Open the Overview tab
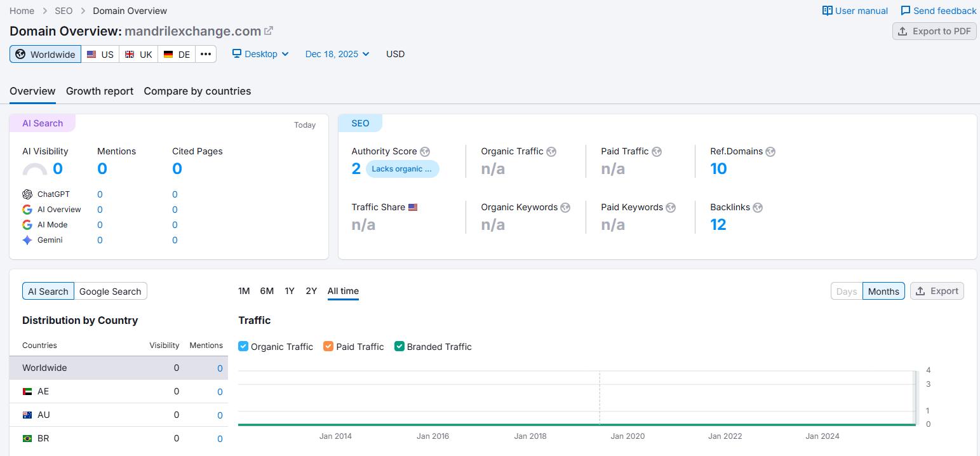This screenshot has height=456, width=980. [32, 91]
